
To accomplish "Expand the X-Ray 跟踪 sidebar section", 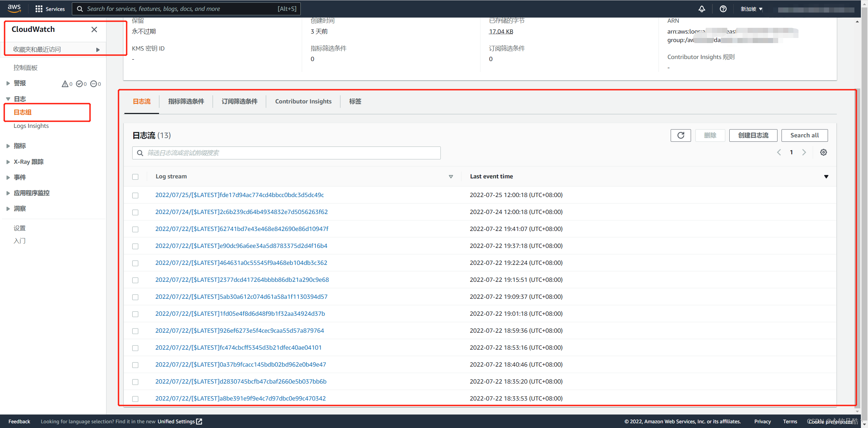I will click(x=8, y=162).
